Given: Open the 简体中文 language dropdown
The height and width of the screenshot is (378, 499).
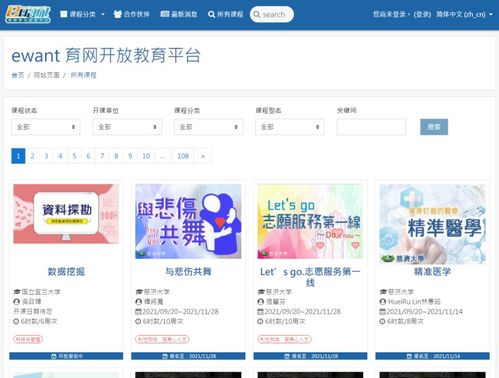Looking at the screenshot, I should click(464, 14).
